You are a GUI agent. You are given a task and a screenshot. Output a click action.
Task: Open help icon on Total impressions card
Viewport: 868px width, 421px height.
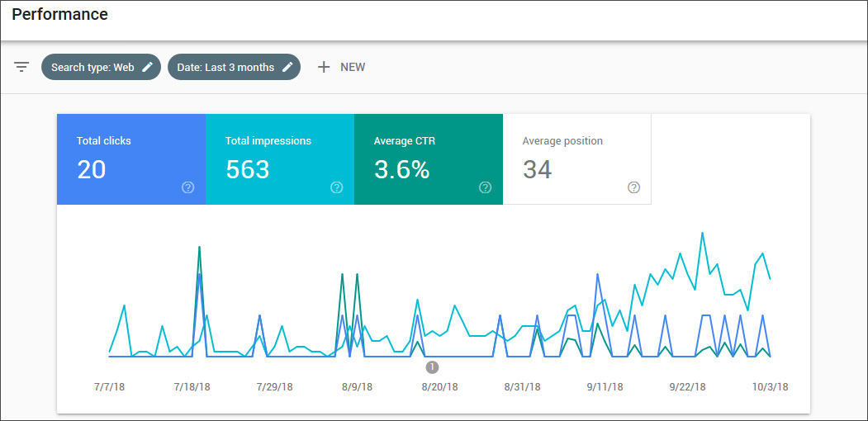tap(336, 187)
